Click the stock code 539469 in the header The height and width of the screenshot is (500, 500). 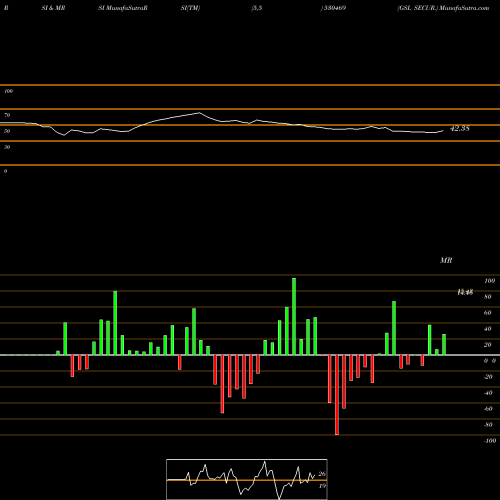[x=334, y=8]
